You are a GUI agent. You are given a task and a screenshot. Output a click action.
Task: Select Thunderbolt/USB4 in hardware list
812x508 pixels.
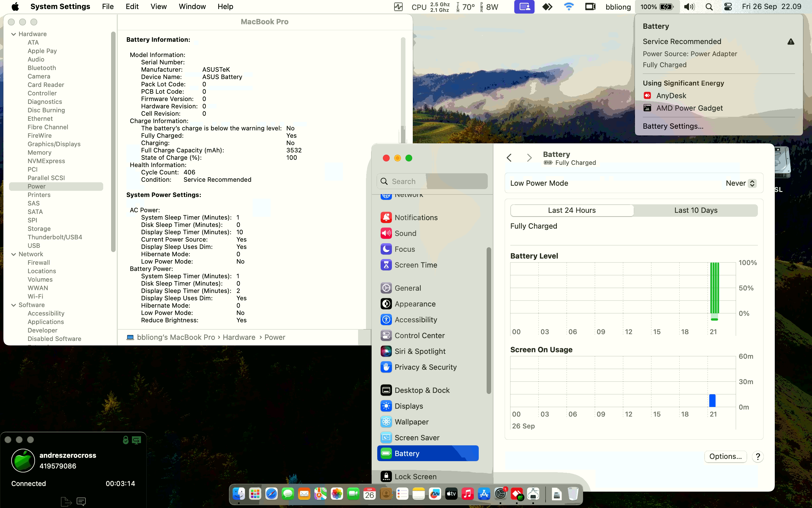(x=55, y=237)
